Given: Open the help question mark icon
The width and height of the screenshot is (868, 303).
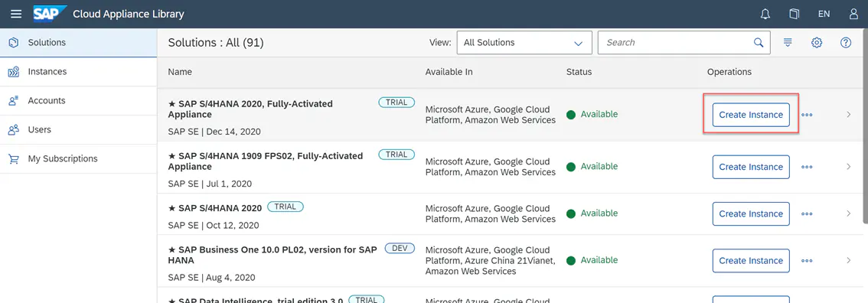Looking at the screenshot, I should (x=845, y=43).
